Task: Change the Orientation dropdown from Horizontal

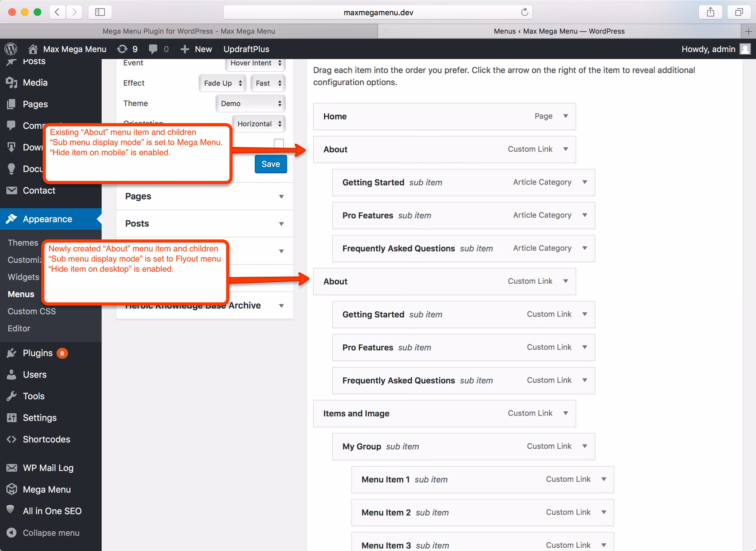Action: [259, 124]
